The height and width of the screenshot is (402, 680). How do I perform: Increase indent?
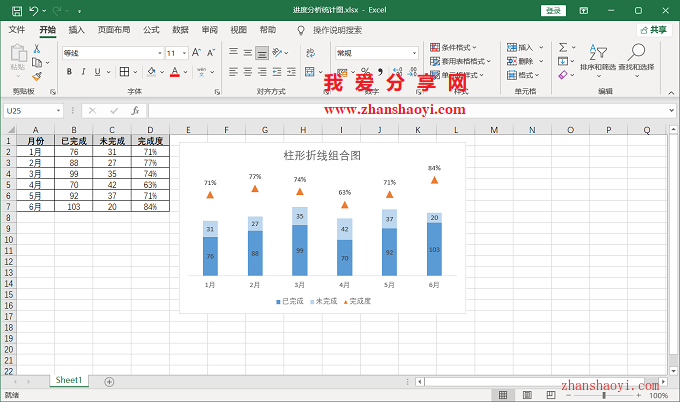(x=291, y=72)
